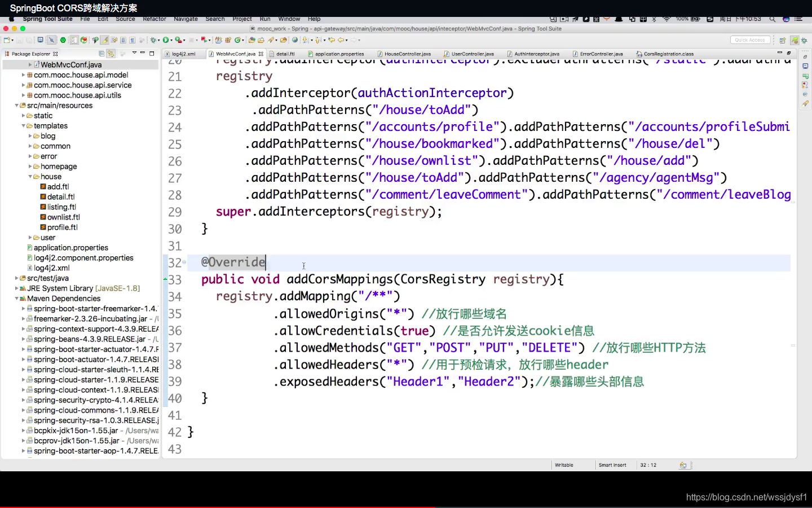812x508 pixels.
Task: Expand the blog folder
Action: tap(30, 136)
